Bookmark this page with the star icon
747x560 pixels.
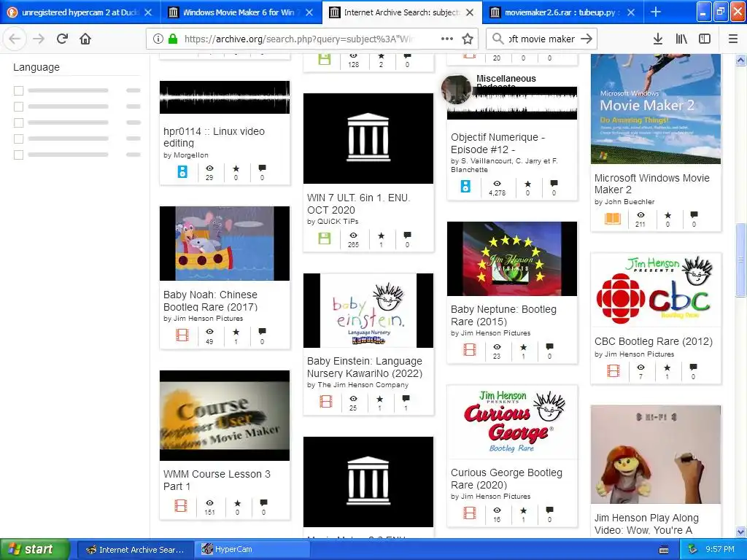(x=468, y=39)
